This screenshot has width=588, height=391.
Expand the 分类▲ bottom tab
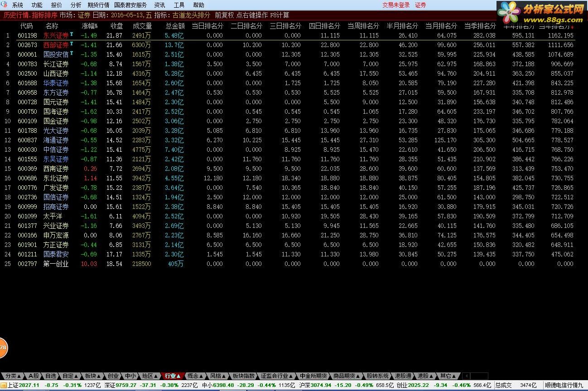coord(13,376)
